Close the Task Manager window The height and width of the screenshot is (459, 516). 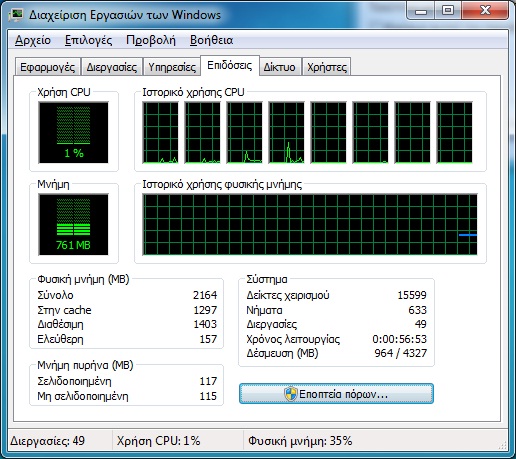(x=485, y=11)
